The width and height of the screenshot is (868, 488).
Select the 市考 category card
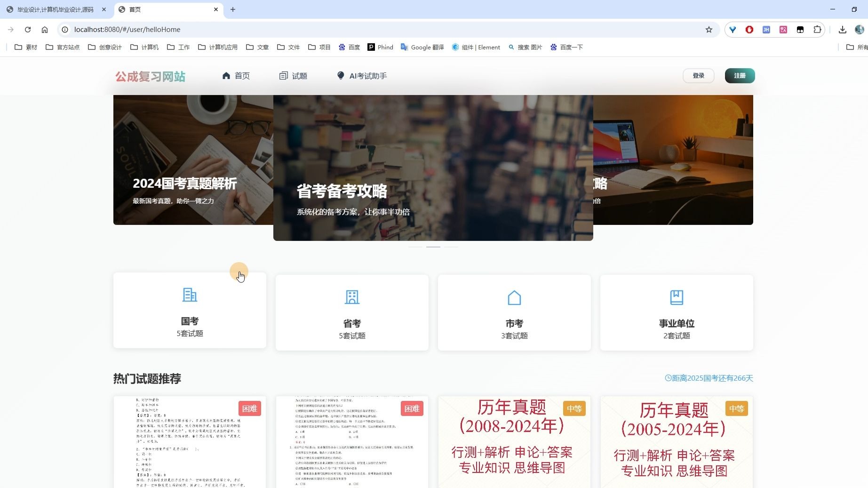coord(514,313)
